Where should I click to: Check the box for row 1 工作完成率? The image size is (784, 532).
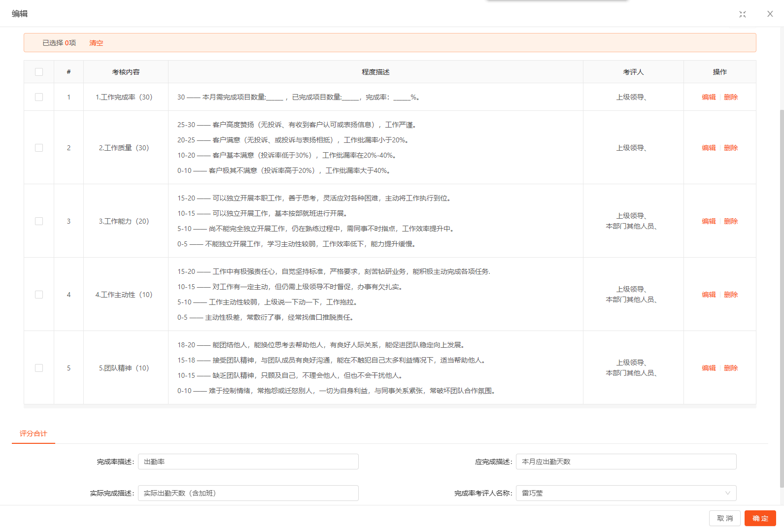[39, 97]
